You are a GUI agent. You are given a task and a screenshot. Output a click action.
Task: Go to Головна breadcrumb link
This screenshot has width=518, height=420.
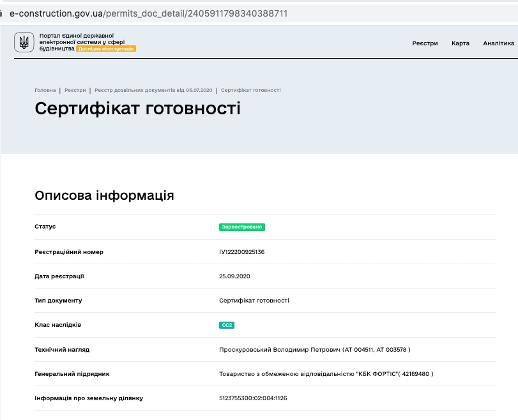pyautogui.click(x=45, y=90)
